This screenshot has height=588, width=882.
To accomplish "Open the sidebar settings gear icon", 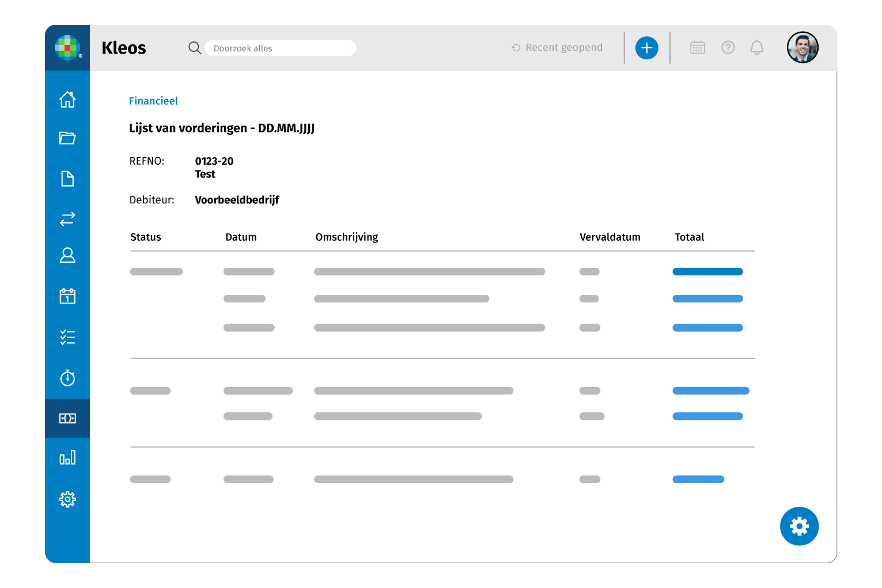I will 67,499.
